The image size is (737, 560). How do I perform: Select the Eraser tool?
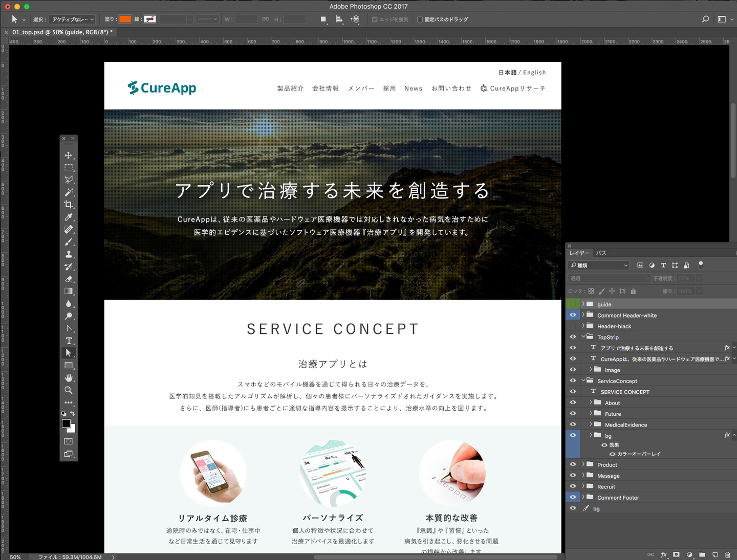tap(69, 279)
